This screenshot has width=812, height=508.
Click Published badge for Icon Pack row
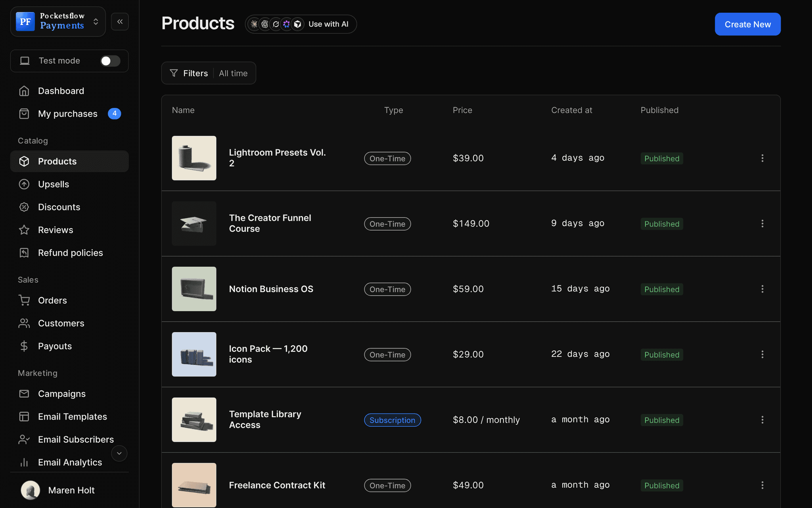662,354
